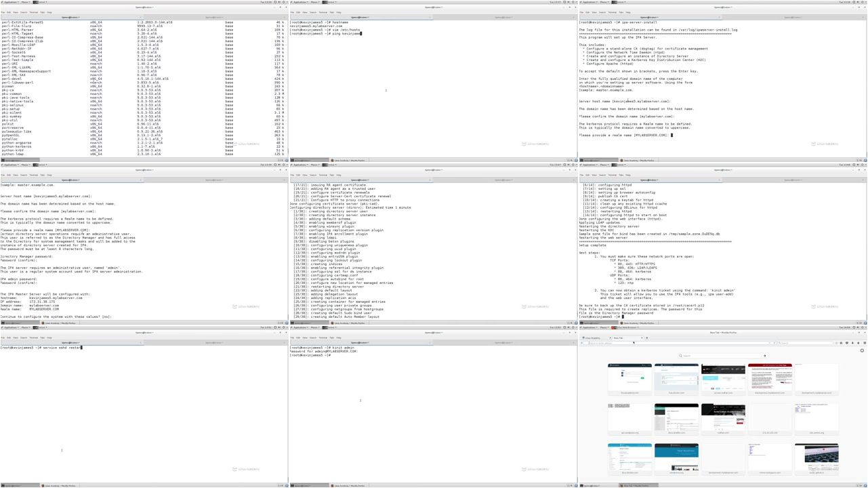Image resolution: width=868 pixels, height=488 pixels.
Task: Open Edit menu in the hostname command terminal
Action: pyautogui.click(x=297, y=12)
